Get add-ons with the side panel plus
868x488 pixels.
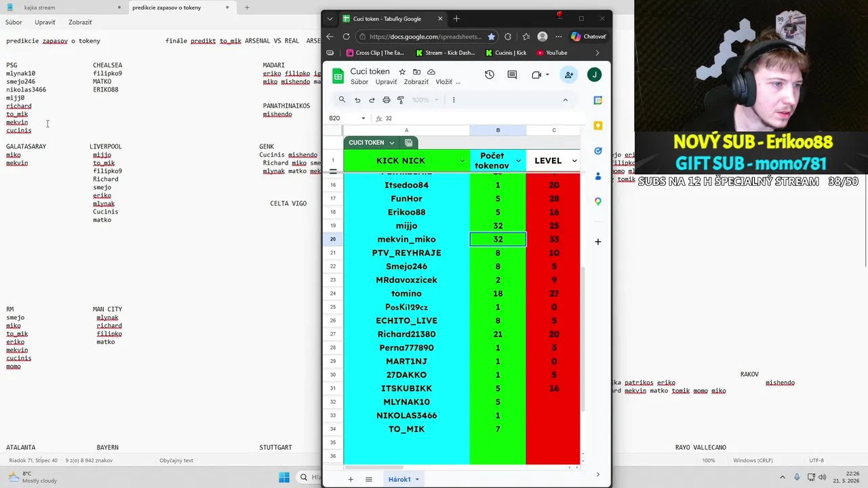click(x=597, y=241)
